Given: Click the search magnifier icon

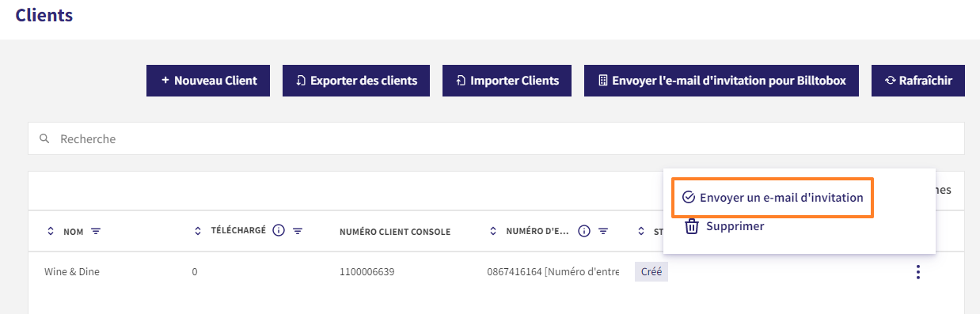Looking at the screenshot, I should click(44, 138).
